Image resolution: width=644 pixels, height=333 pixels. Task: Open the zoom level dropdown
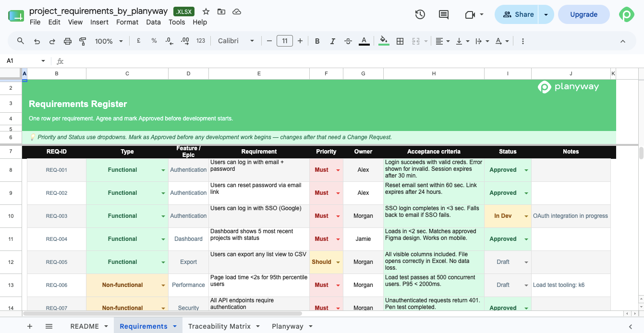[x=109, y=41]
